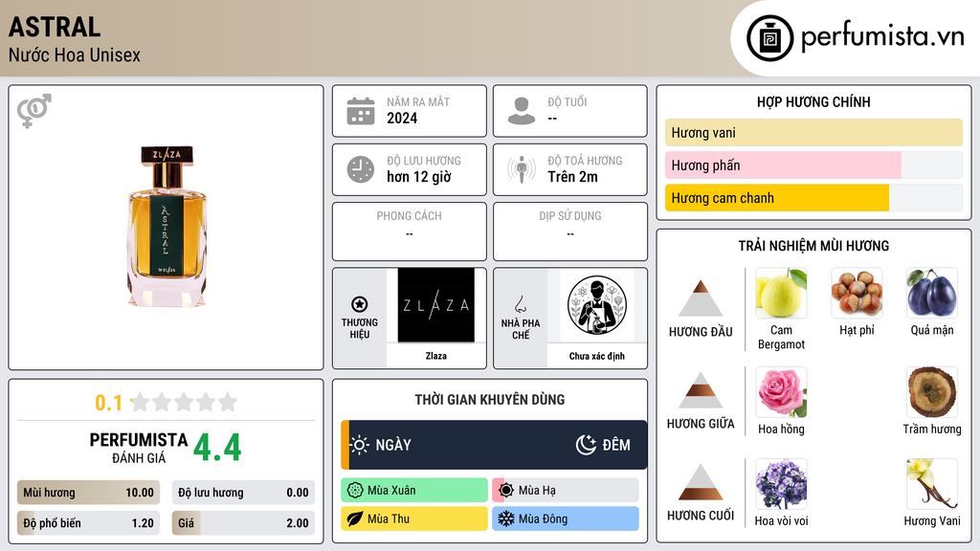Click the Mùi hương rating bar
Image resolution: width=980 pixels, height=551 pixels.
click(x=88, y=493)
